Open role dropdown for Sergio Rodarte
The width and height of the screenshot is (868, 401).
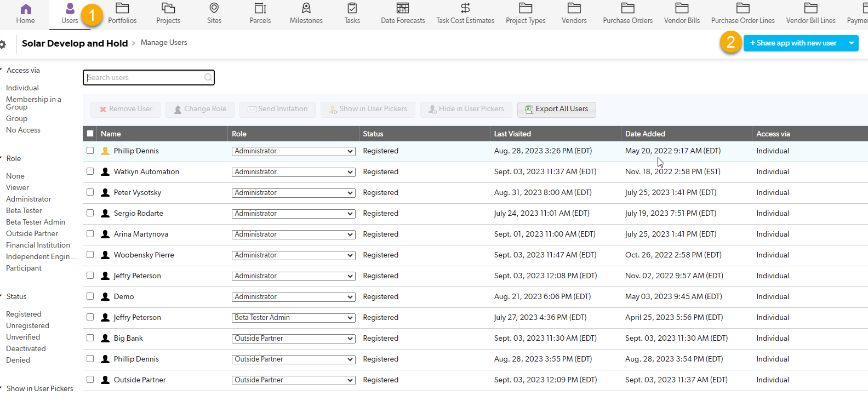[293, 214]
